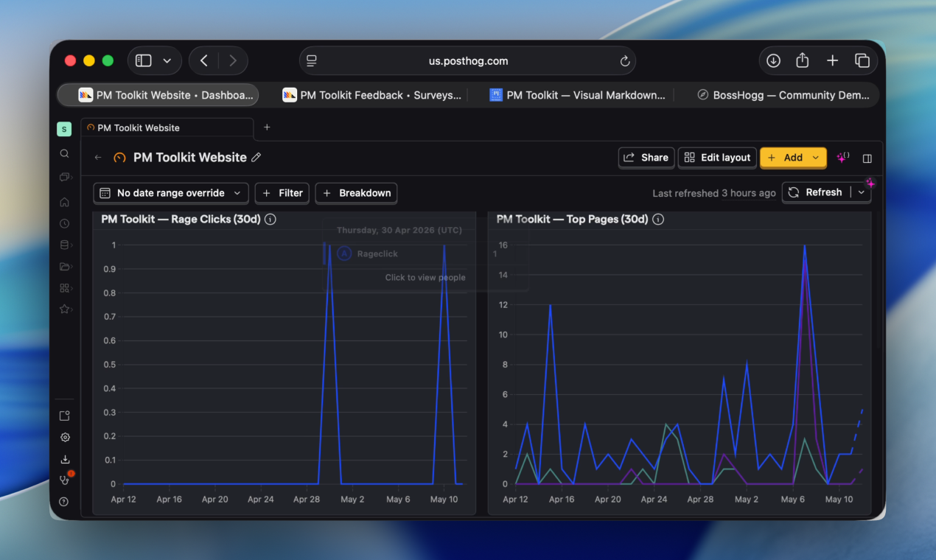This screenshot has height=560, width=936.
Task: Click the browser reload page icon
Action: tap(625, 61)
